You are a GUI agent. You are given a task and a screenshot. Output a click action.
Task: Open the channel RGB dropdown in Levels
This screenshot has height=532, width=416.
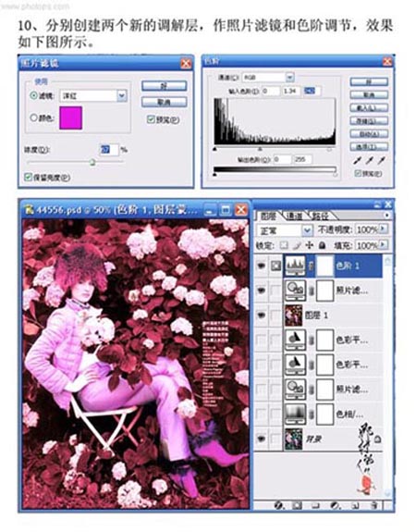(289, 78)
